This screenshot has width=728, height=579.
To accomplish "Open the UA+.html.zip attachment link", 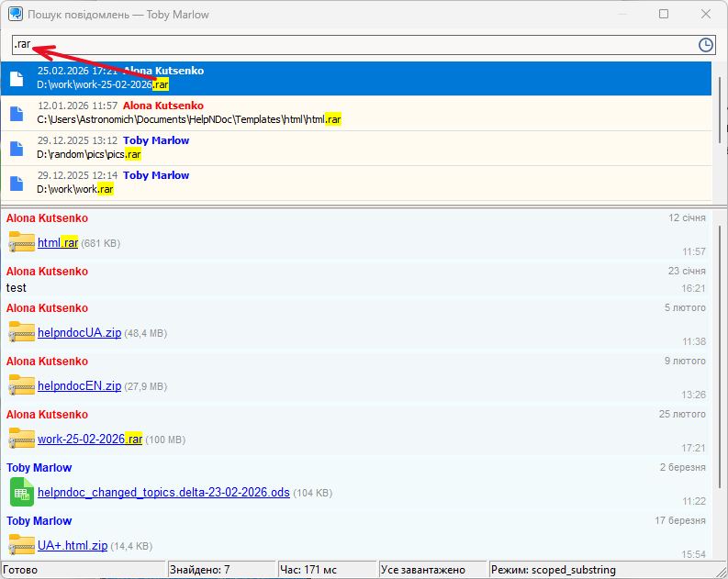I will coord(73,546).
